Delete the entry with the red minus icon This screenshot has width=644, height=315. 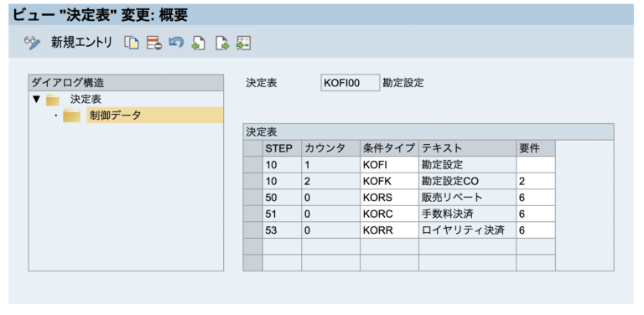(x=154, y=43)
